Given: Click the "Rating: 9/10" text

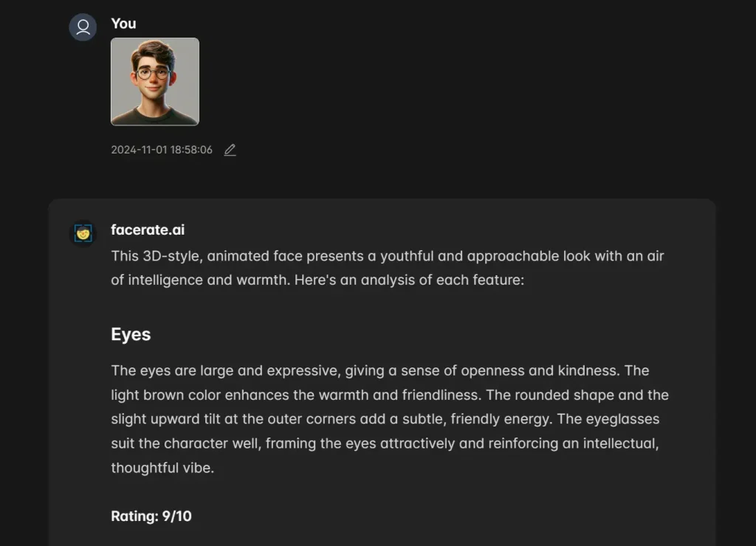Looking at the screenshot, I should coord(151,516).
